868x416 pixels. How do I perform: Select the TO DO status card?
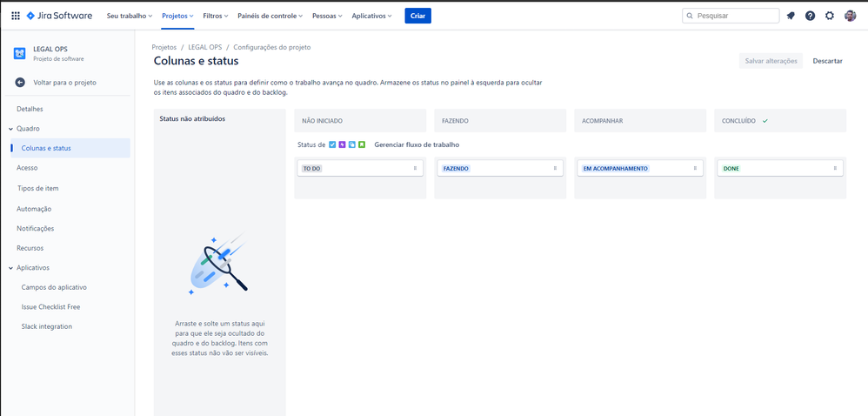[x=360, y=168]
